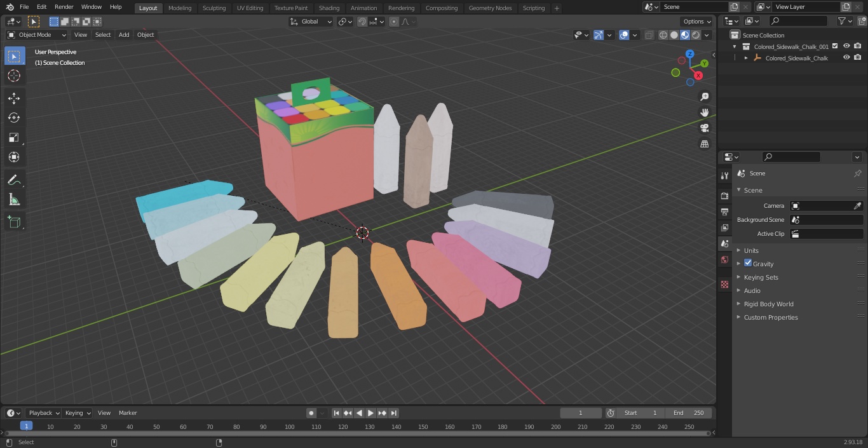Toggle the camera view icon
868x448 pixels.
[704, 128]
